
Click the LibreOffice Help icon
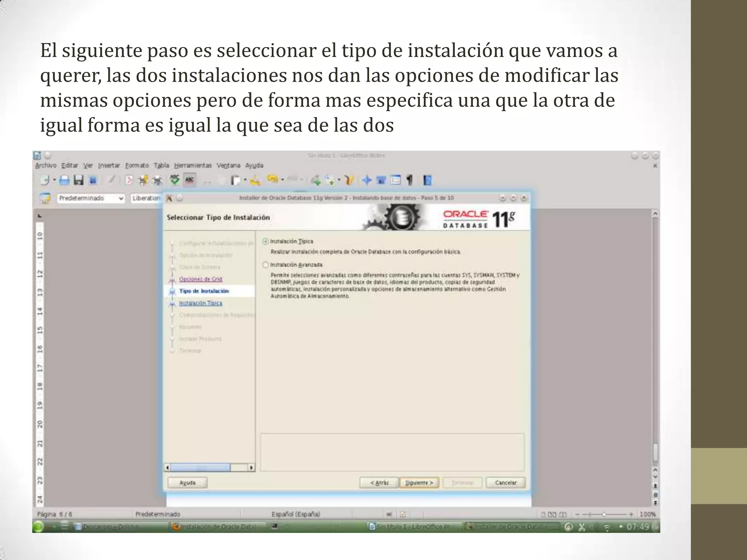(x=427, y=180)
